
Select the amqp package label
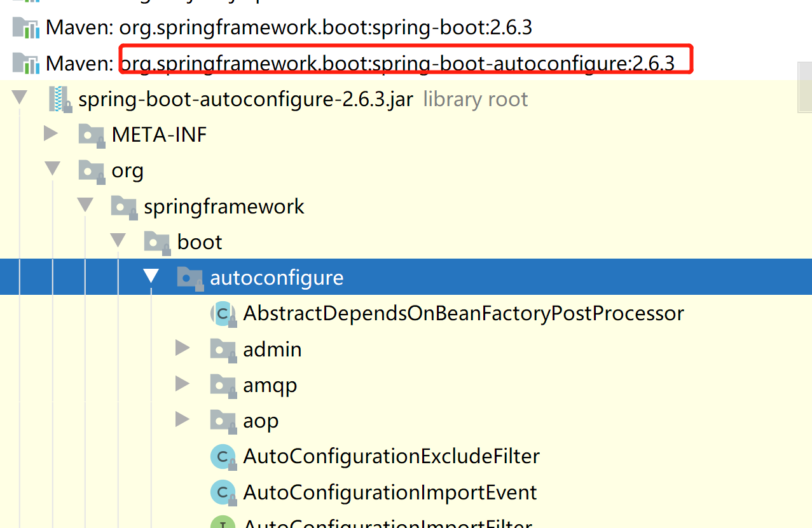tap(270, 386)
